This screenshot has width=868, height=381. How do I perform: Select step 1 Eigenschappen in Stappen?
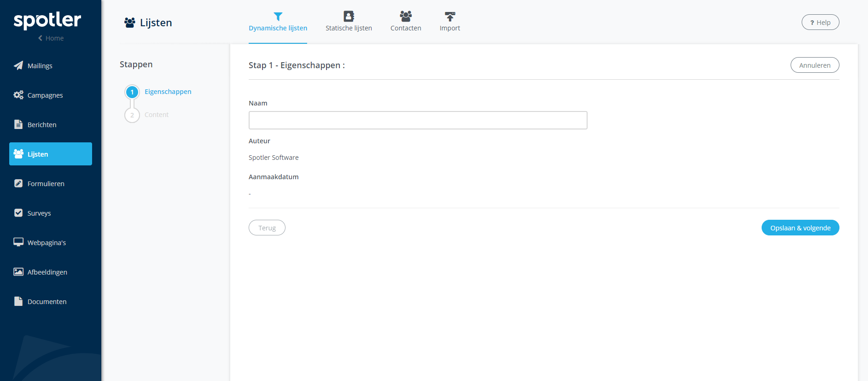point(168,92)
